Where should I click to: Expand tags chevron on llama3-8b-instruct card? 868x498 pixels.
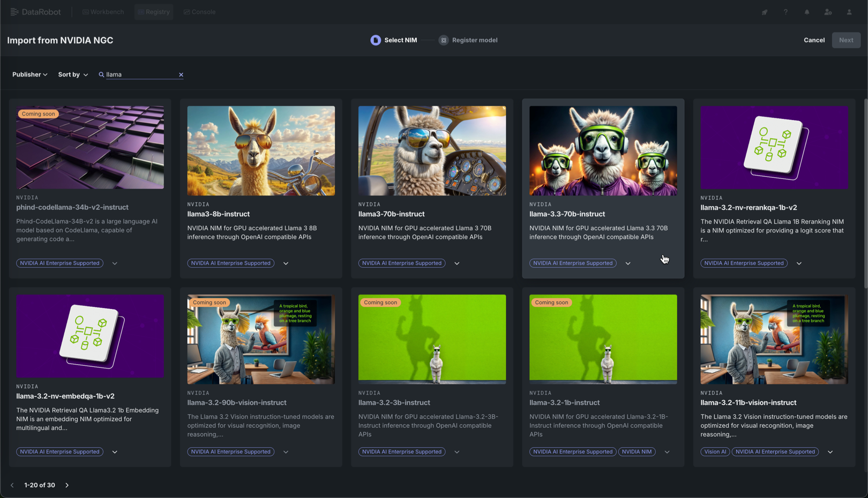[286, 263]
